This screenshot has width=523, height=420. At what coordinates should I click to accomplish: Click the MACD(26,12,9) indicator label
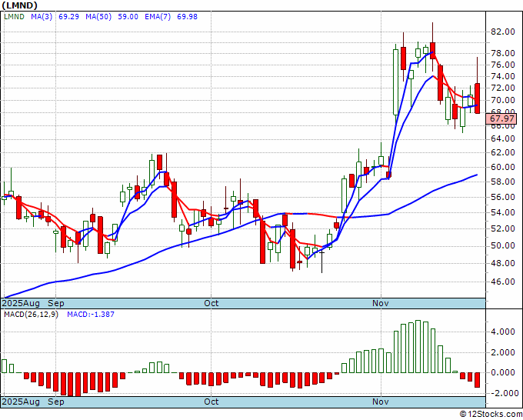pos(31,315)
